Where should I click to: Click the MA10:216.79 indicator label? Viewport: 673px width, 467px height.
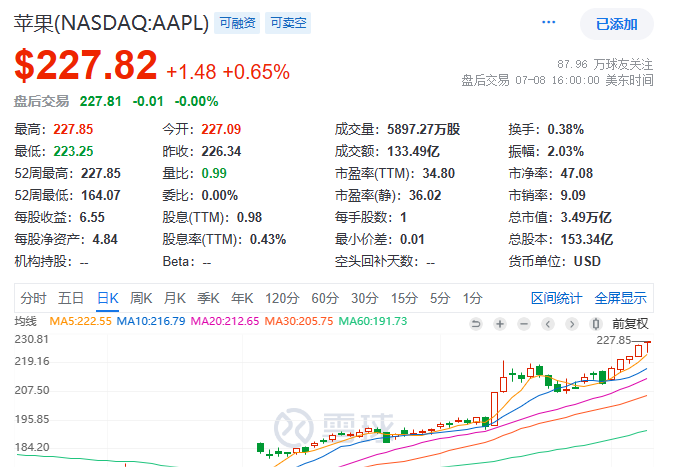[151, 321]
